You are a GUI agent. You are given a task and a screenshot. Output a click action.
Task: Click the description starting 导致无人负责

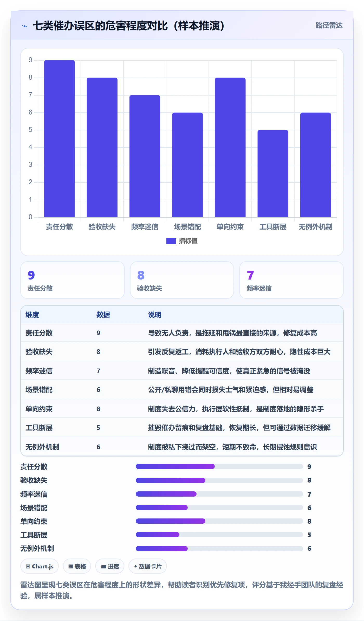[x=232, y=333]
